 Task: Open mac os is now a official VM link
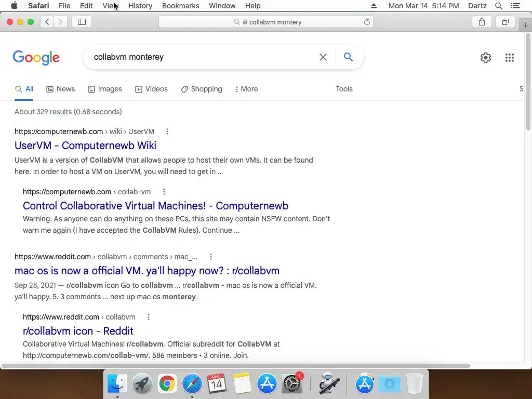click(x=147, y=270)
